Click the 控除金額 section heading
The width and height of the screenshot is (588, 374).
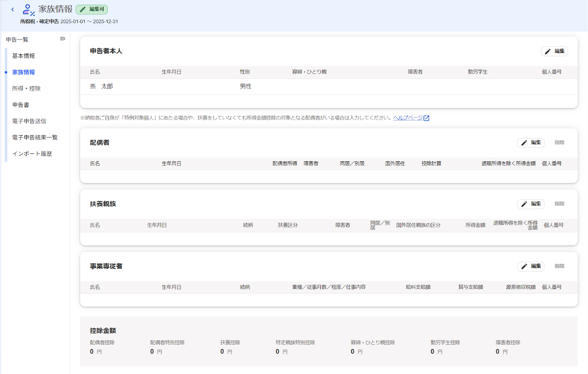tap(103, 331)
